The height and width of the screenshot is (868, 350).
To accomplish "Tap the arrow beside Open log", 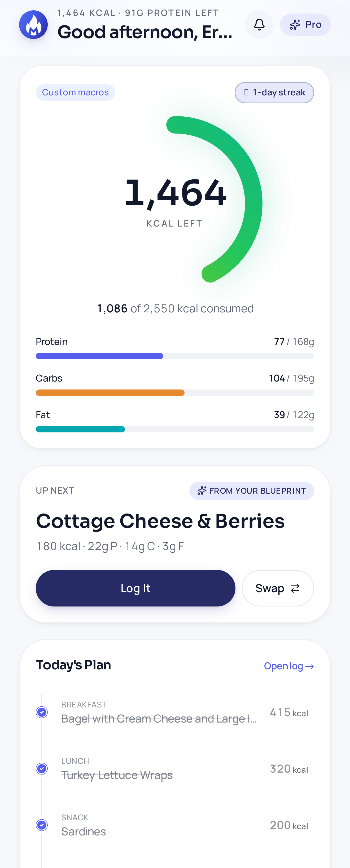I will point(309,667).
